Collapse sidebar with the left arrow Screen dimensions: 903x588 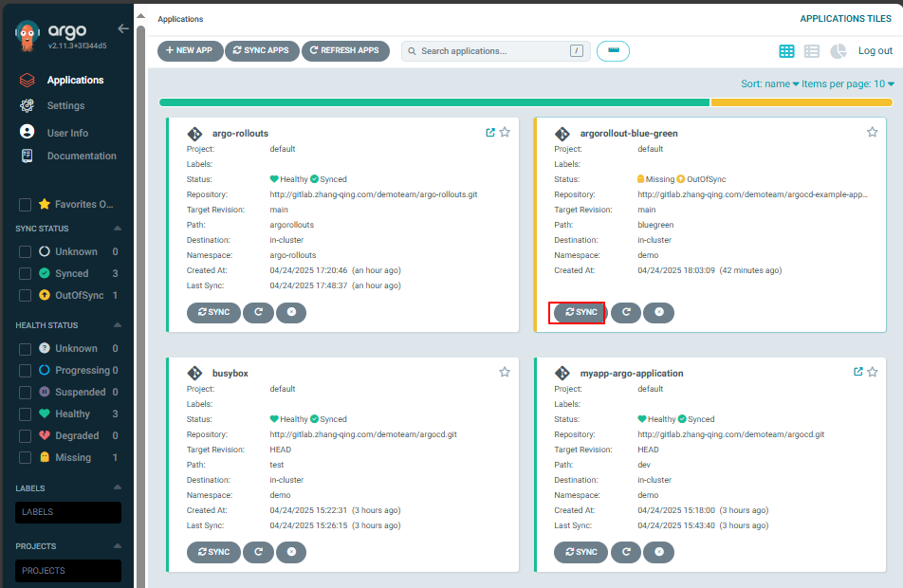(122, 28)
